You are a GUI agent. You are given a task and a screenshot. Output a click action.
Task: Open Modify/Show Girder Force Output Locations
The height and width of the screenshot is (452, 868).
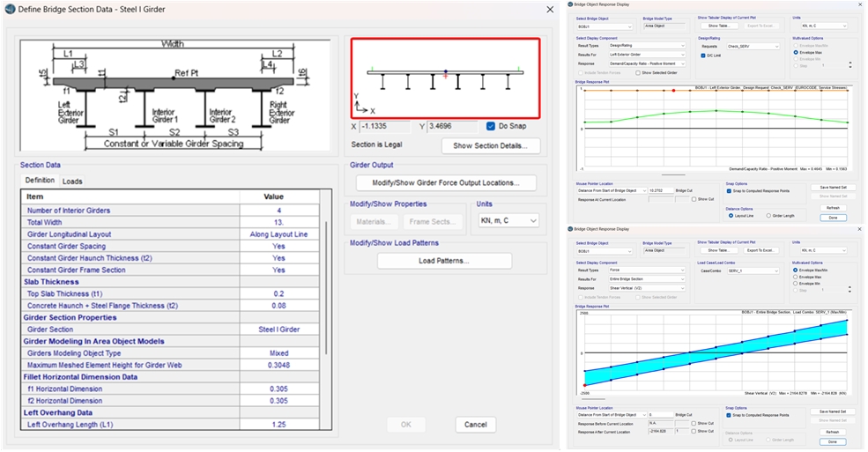(445, 183)
